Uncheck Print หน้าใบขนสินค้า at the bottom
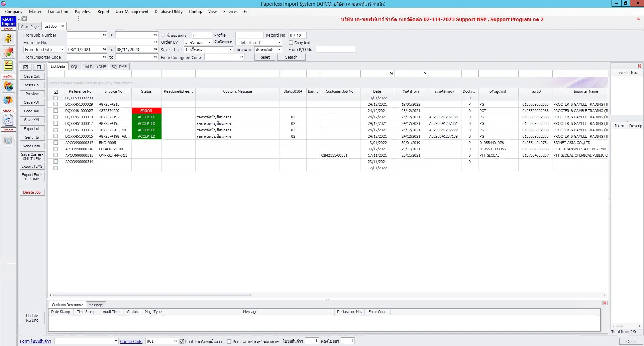The image size is (644, 346). 182,341
